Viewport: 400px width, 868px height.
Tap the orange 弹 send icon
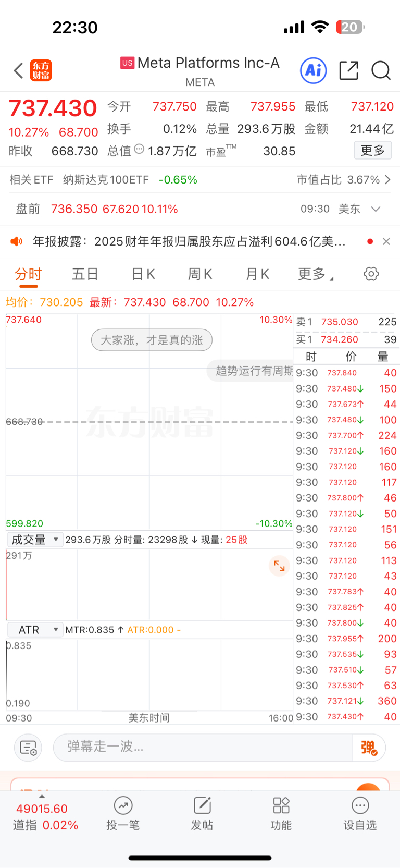coord(369,748)
